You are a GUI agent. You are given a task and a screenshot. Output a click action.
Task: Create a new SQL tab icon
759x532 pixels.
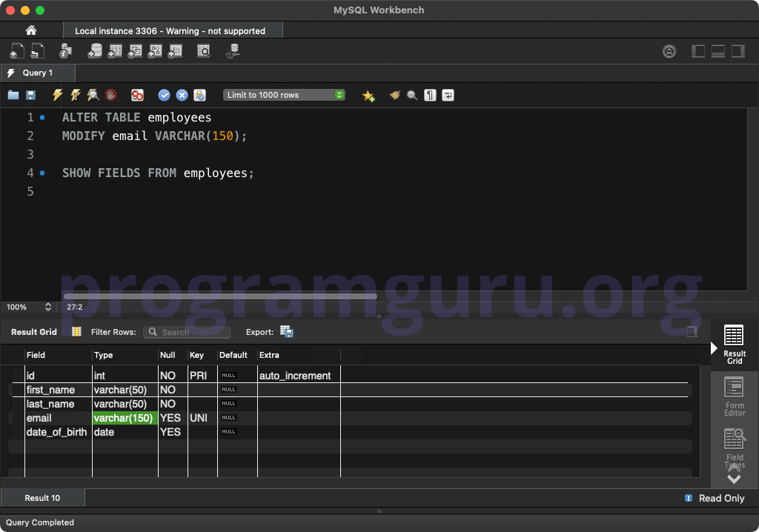pyautogui.click(x=16, y=51)
